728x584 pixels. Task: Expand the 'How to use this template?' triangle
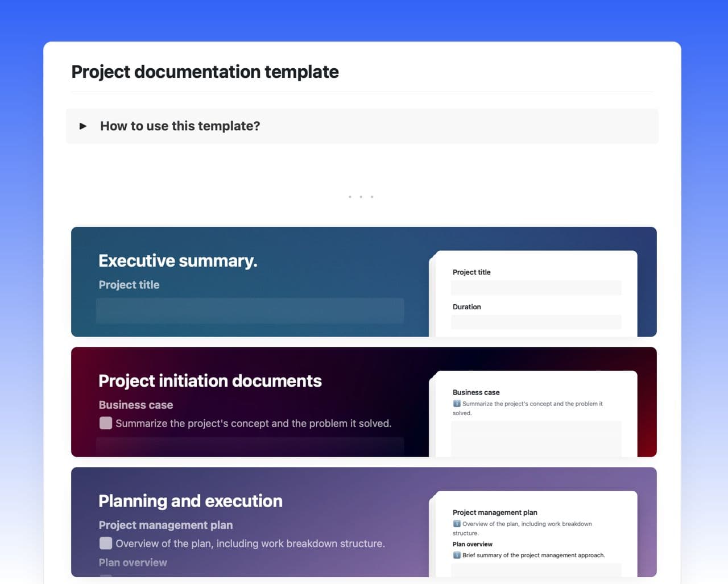(x=83, y=126)
